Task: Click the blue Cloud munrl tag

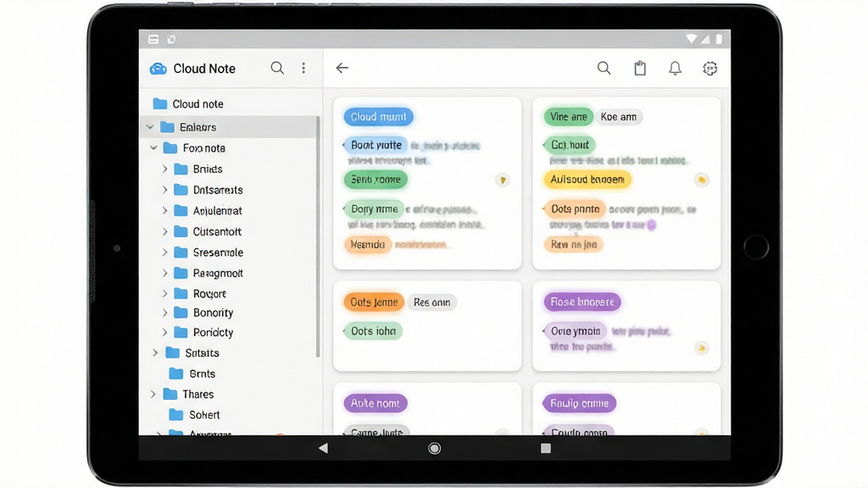Action: pyautogui.click(x=379, y=117)
